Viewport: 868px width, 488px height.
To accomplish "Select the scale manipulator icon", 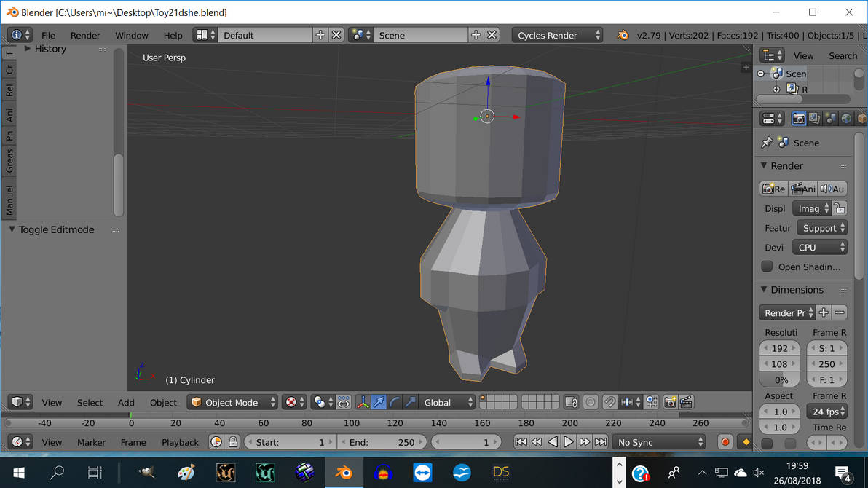I will 410,402.
